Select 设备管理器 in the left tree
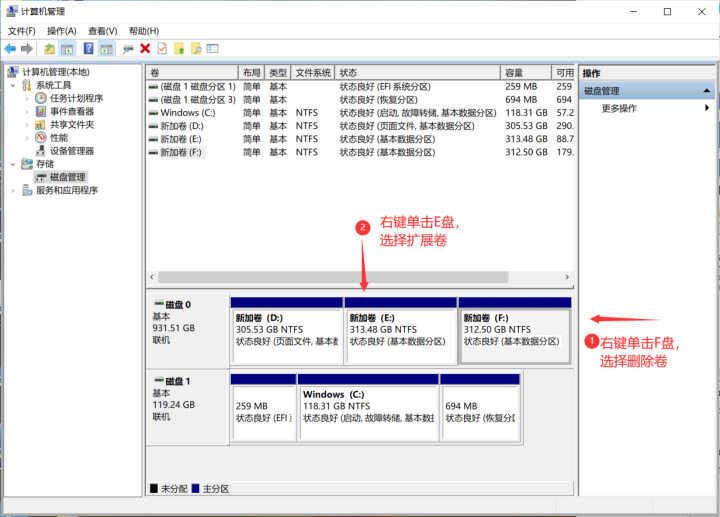Viewport: 720px width, 517px height. click(x=72, y=151)
